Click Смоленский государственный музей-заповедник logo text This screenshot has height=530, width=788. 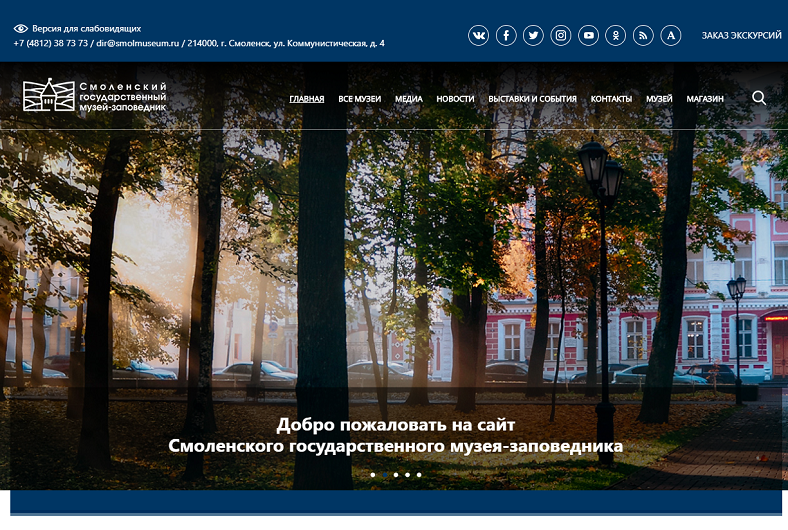coord(123,96)
